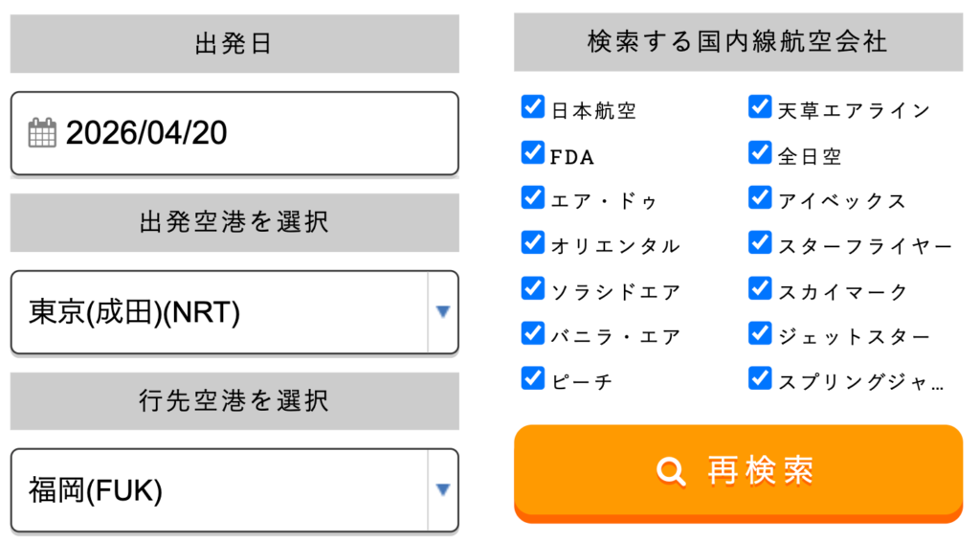Toggle the エア・ドゥ checkbox
The width and height of the screenshot is (980, 543).
point(533,197)
